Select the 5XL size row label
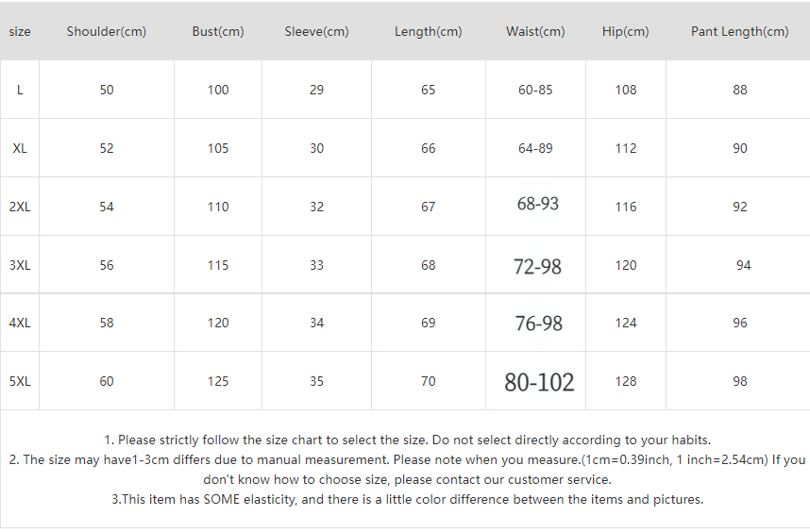 click(x=20, y=381)
